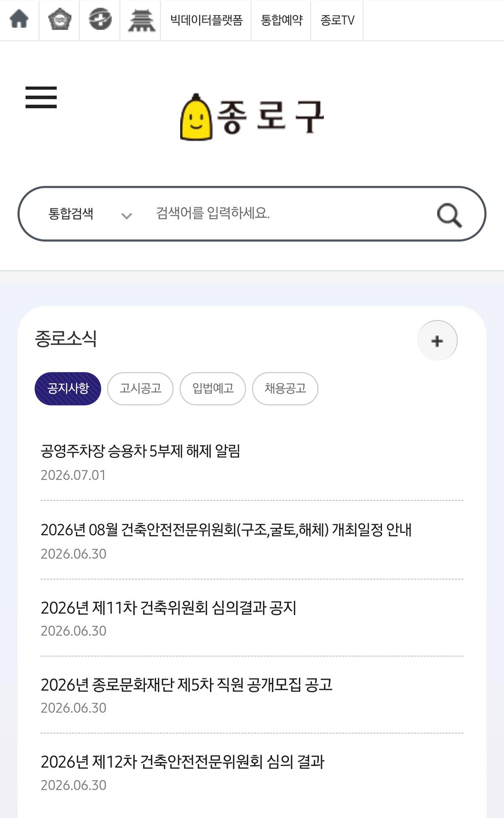The image size is (504, 818).
Task: Open 제11차 건축위원회 심의결과 공지
Action: coord(168,608)
